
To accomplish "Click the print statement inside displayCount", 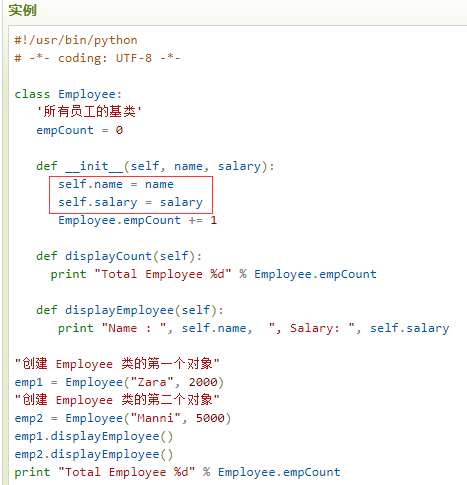I will (x=214, y=274).
